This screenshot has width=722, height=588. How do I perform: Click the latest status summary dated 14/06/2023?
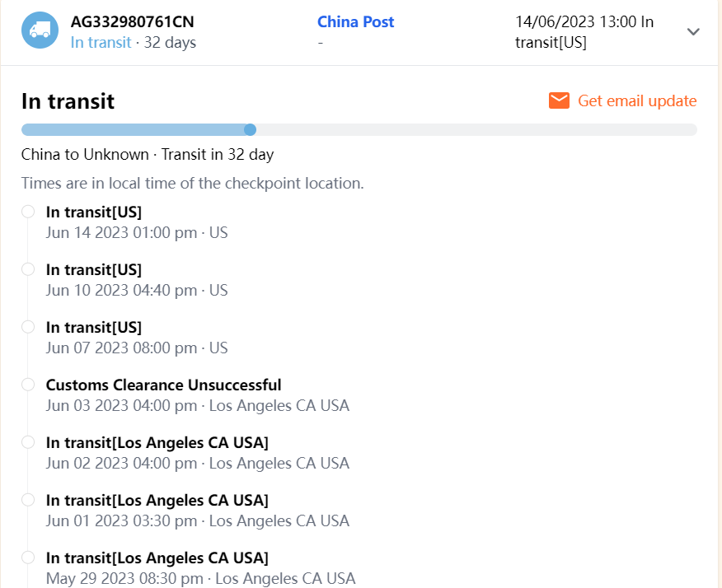(584, 32)
